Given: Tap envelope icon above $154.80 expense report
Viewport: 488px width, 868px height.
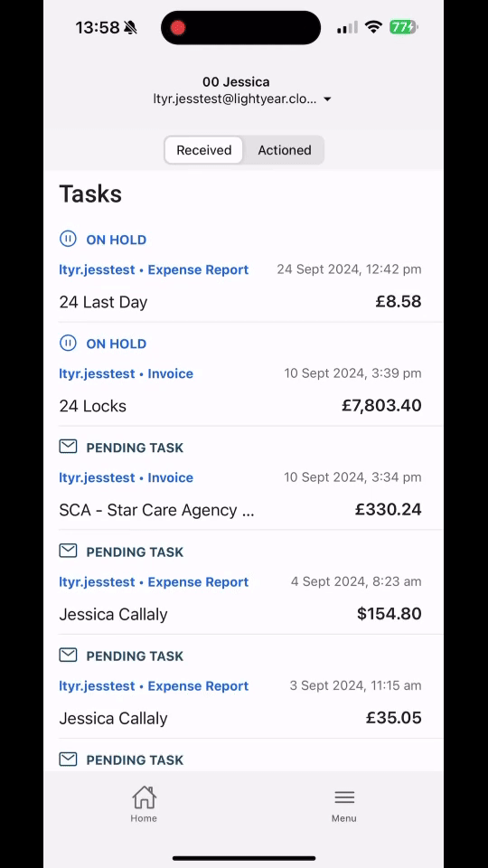Looking at the screenshot, I should click(x=68, y=551).
